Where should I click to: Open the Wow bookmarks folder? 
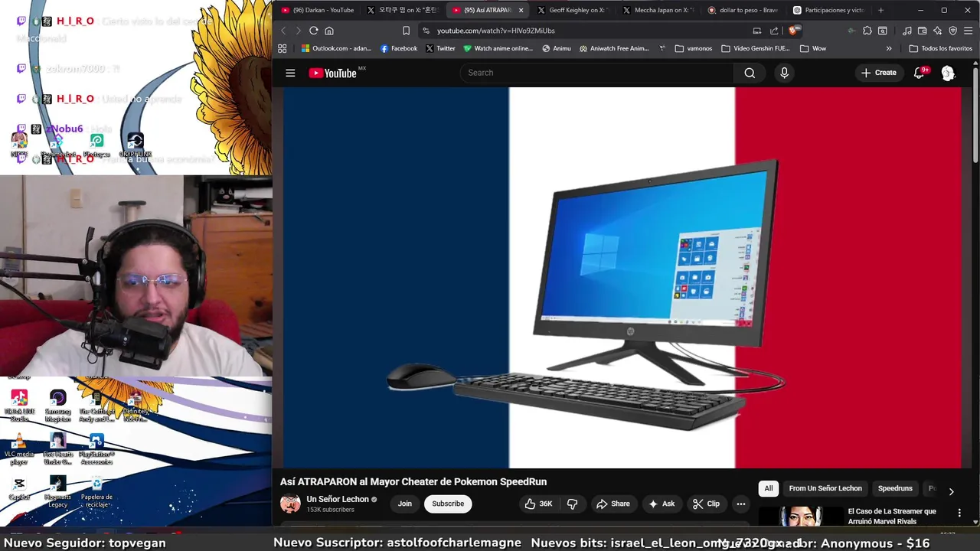tap(813, 48)
